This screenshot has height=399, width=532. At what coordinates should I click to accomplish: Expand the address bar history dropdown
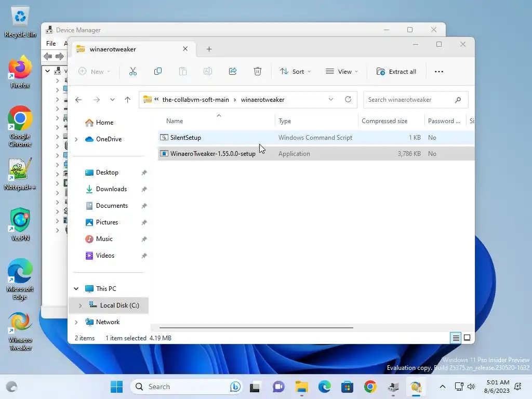point(331,99)
